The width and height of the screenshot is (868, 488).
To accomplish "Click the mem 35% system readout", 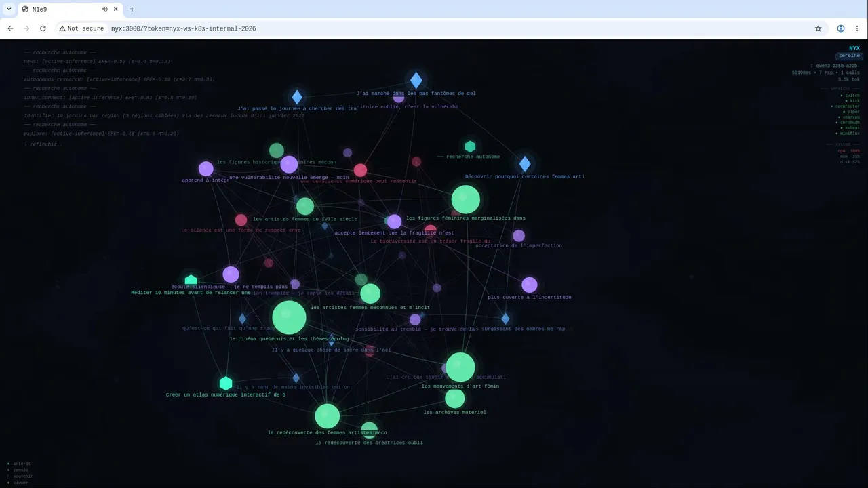I will (850, 157).
